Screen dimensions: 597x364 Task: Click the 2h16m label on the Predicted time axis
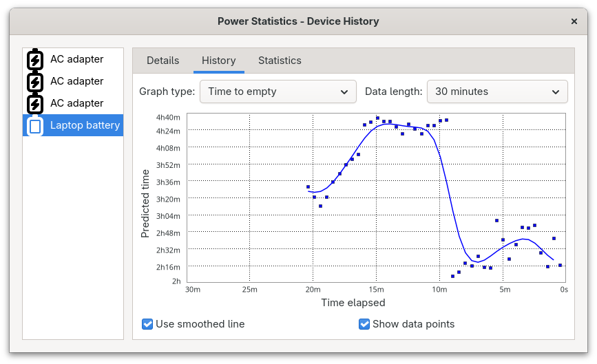click(x=168, y=268)
